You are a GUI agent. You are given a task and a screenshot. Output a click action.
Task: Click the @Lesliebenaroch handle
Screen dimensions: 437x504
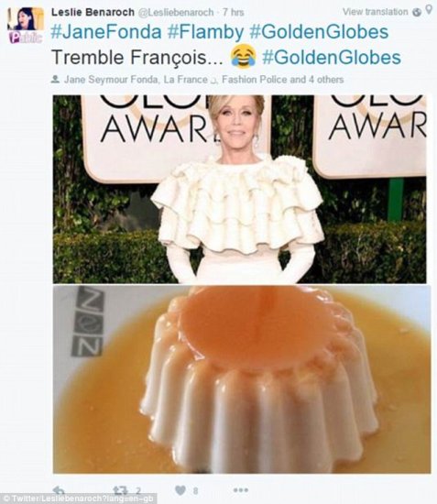pos(176,13)
